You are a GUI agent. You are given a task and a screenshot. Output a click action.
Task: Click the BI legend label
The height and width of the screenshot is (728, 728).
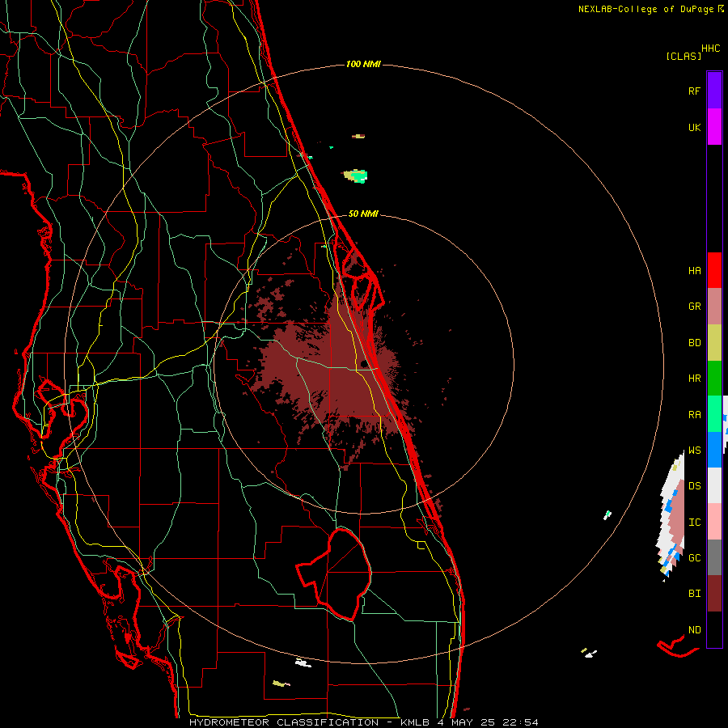694,594
